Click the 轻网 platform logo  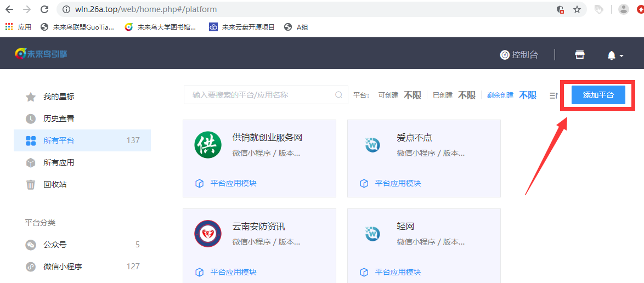click(372, 234)
